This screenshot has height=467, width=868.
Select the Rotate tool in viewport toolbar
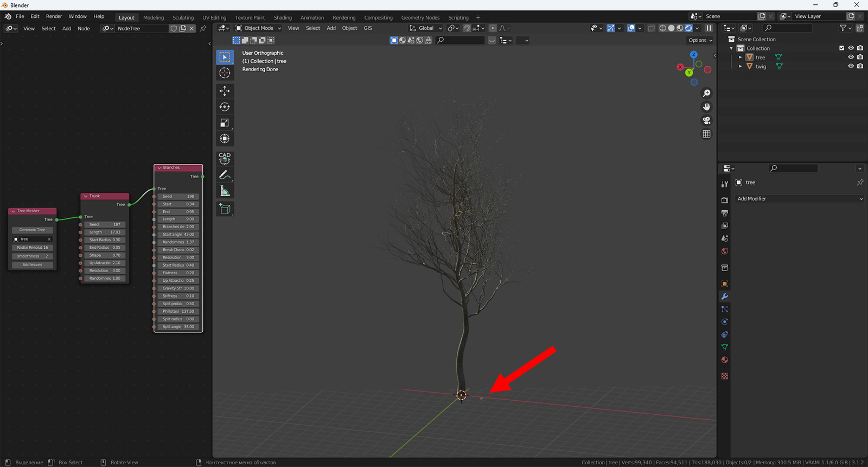click(225, 107)
